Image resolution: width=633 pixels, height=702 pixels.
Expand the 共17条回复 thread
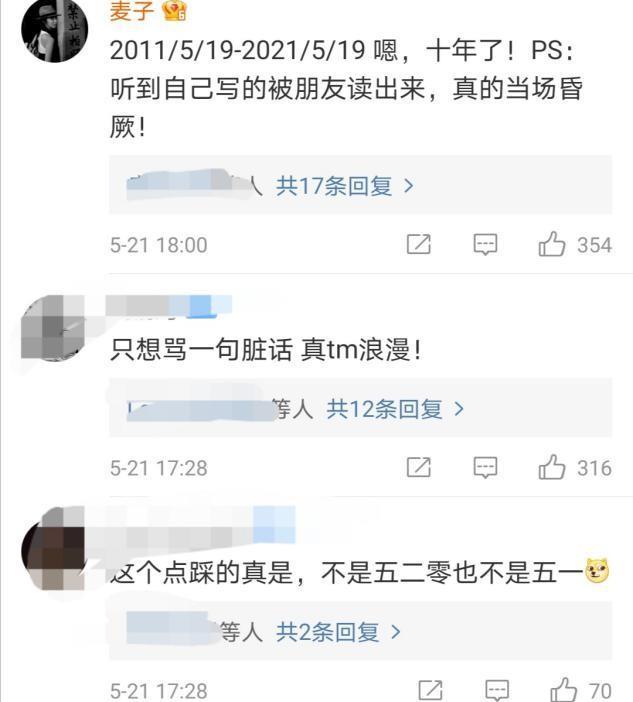point(344,186)
